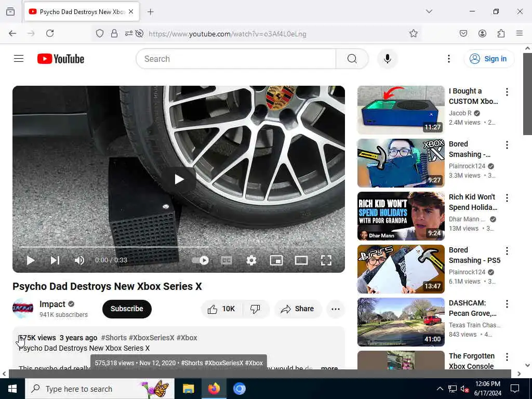This screenshot has height=399, width=532.
Task: Open Firefox View button
Action: pyautogui.click(x=10, y=12)
